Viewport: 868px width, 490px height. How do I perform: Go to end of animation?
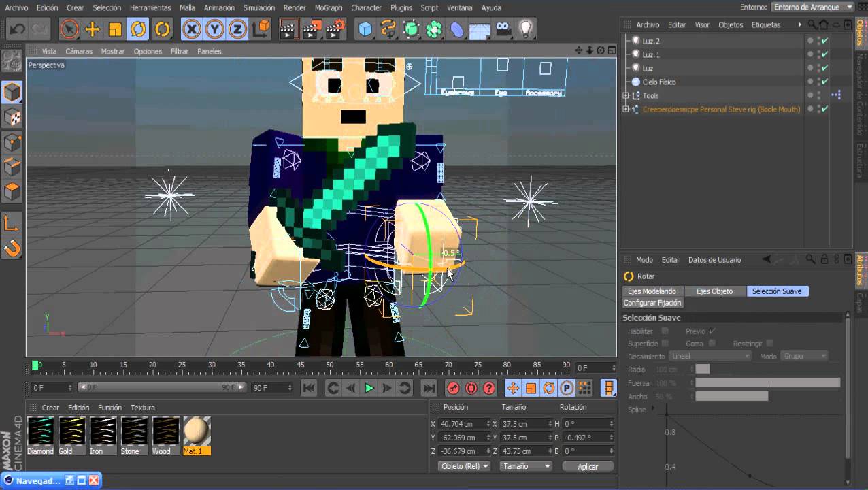tap(429, 388)
